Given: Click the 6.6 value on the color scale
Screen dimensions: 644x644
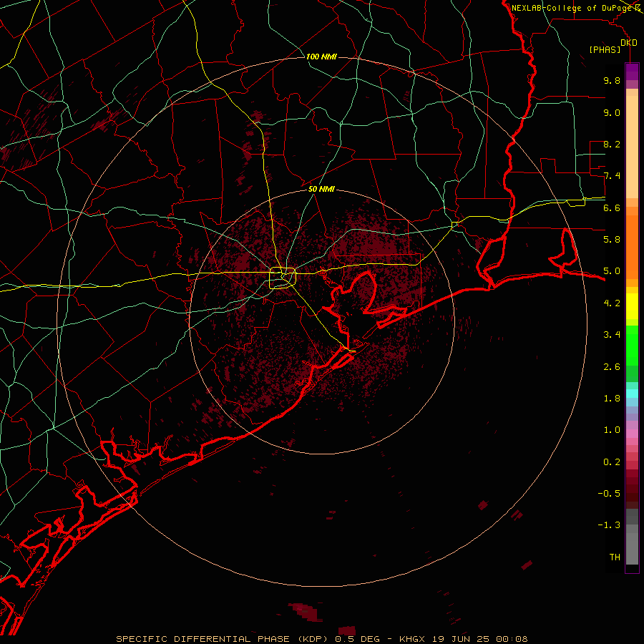Looking at the screenshot, I should pos(612,208).
